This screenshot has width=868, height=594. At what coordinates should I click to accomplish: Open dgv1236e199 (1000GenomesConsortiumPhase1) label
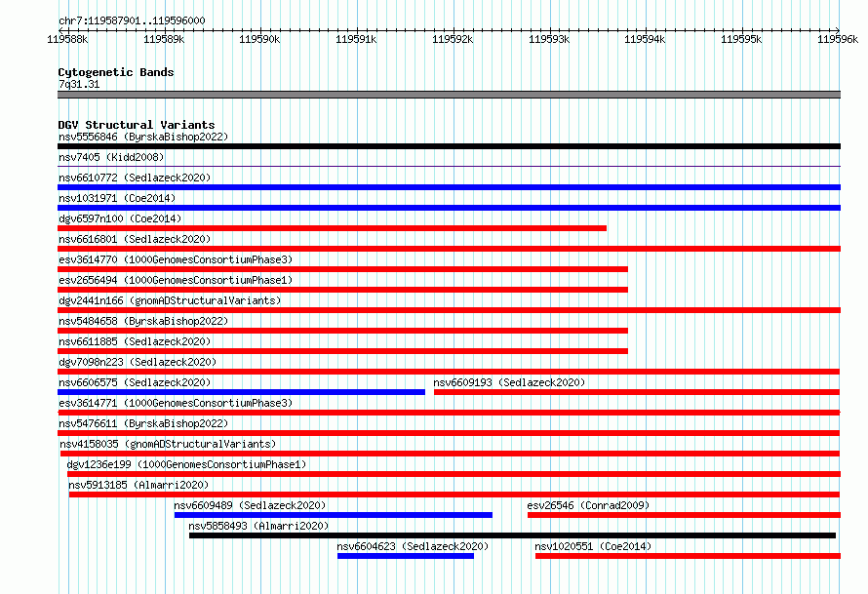point(186,464)
